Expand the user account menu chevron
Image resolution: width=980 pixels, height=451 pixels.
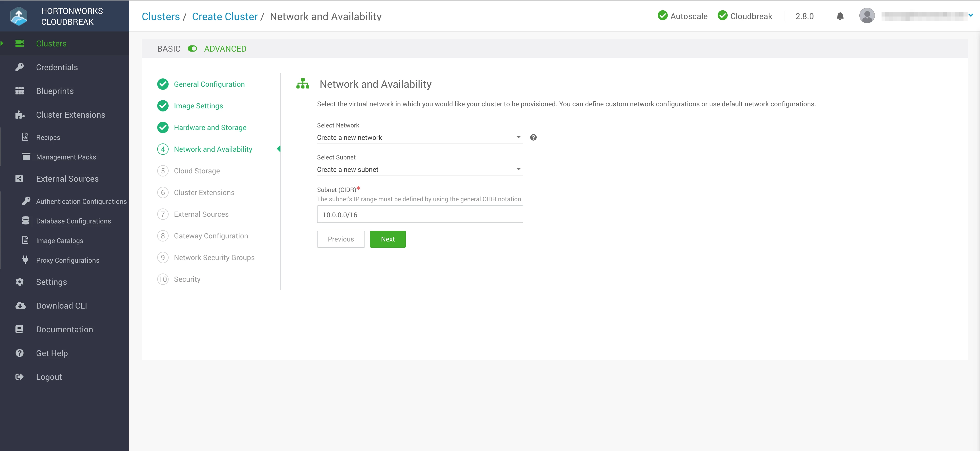(x=970, y=15)
